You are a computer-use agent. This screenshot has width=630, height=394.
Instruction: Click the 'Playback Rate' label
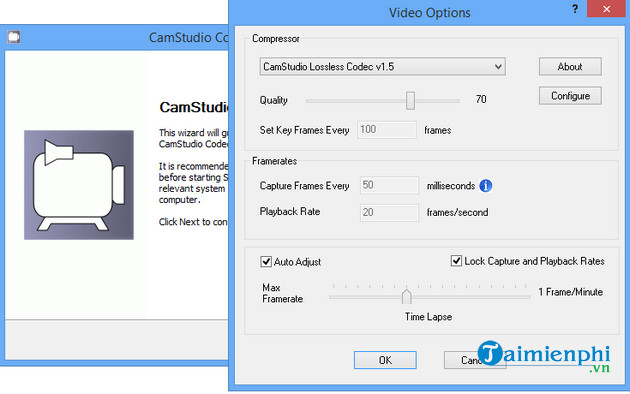290,212
